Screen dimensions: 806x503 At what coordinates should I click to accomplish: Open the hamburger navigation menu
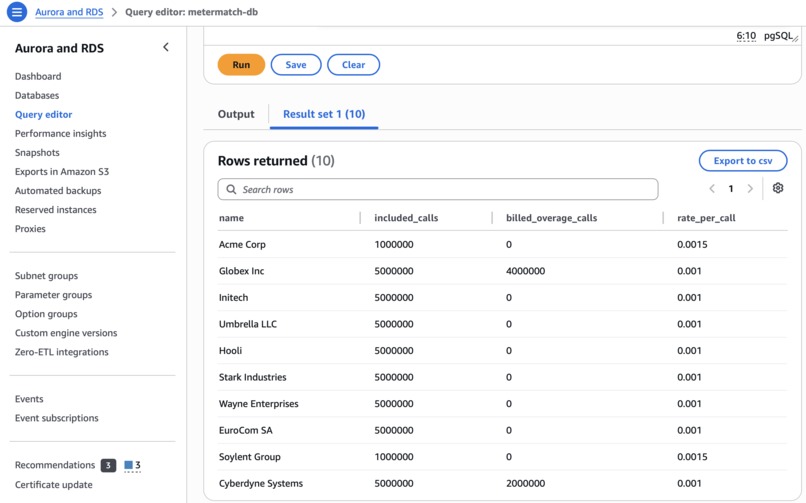[16, 12]
